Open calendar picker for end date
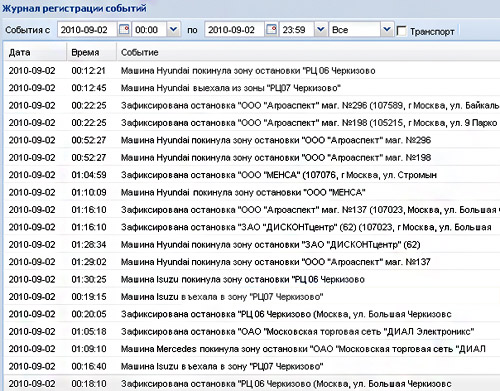The width and height of the screenshot is (500, 391). tap(272, 30)
